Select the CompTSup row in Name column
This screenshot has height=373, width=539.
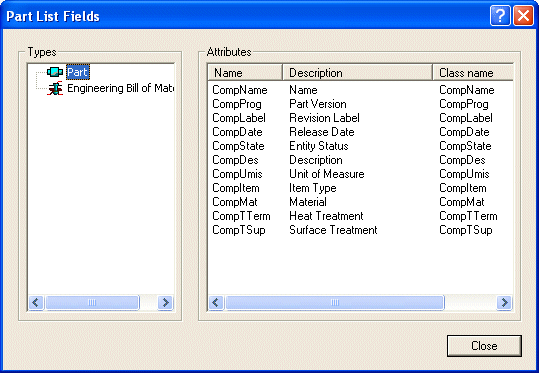point(239,230)
